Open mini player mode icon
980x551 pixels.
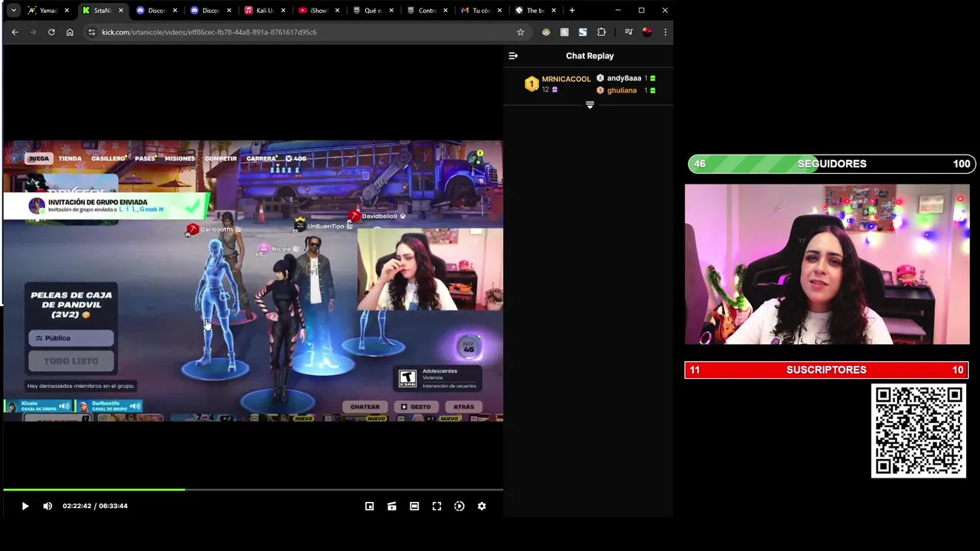[369, 506]
